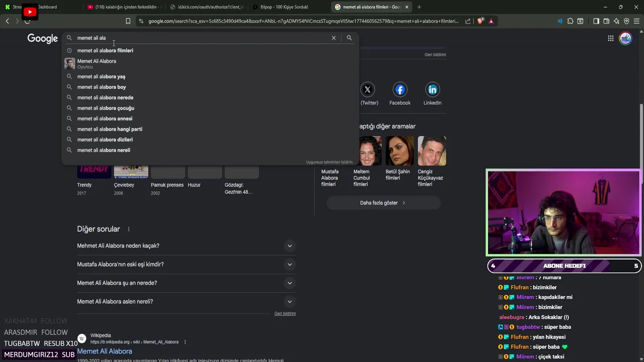
Task: Select suggestion 'memet ali alabora dizileri'
Action: 210,140
